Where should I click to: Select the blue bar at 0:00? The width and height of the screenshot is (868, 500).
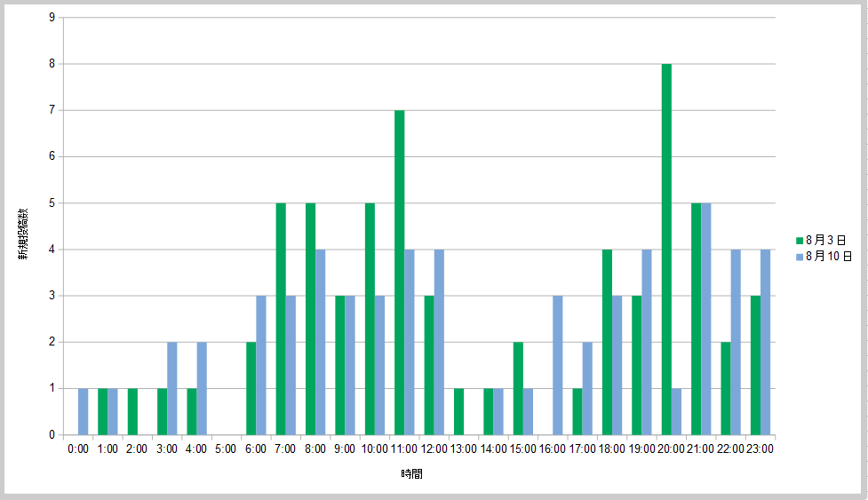coord(84,411)
